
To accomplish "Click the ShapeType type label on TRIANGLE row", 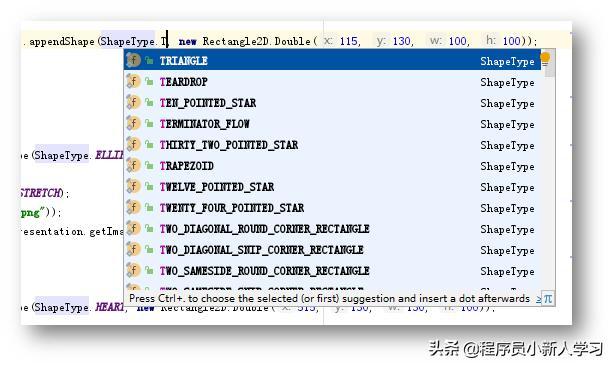I will click(x=507, y=61).
